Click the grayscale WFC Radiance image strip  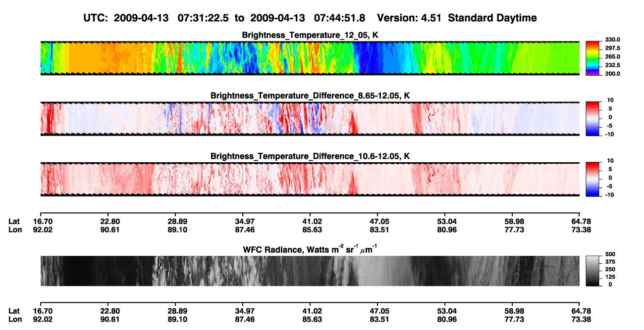tap(310, 271)
